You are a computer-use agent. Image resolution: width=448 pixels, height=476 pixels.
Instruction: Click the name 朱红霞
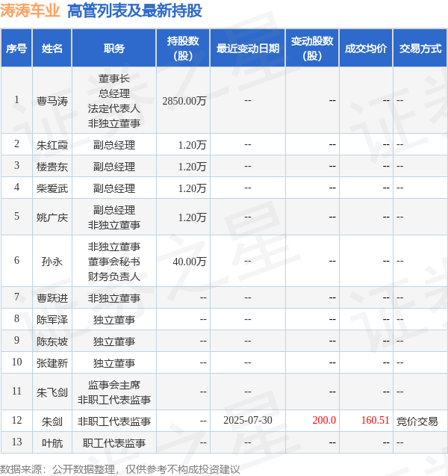click(x=52, y=145)
